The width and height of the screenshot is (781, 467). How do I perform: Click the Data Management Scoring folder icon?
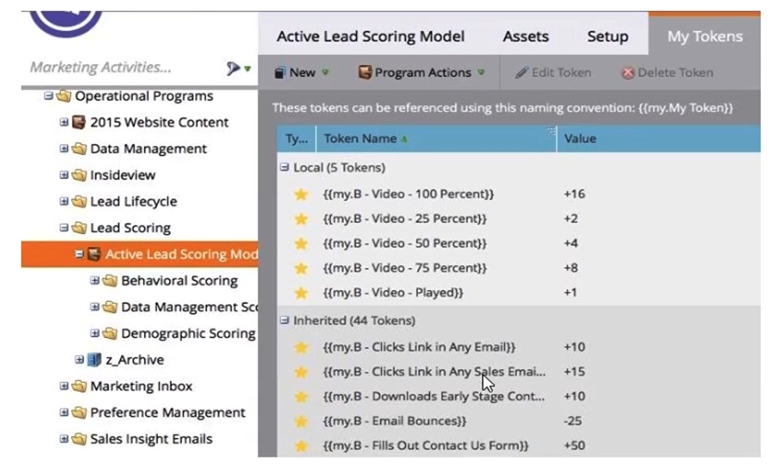pyautogui.click(x=110, y=307)
